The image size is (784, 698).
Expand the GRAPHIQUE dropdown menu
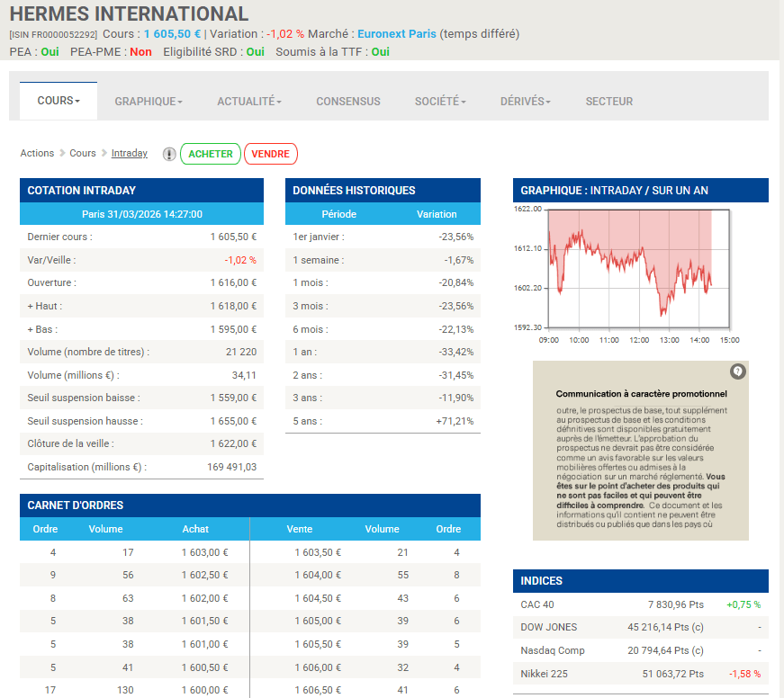149,102
